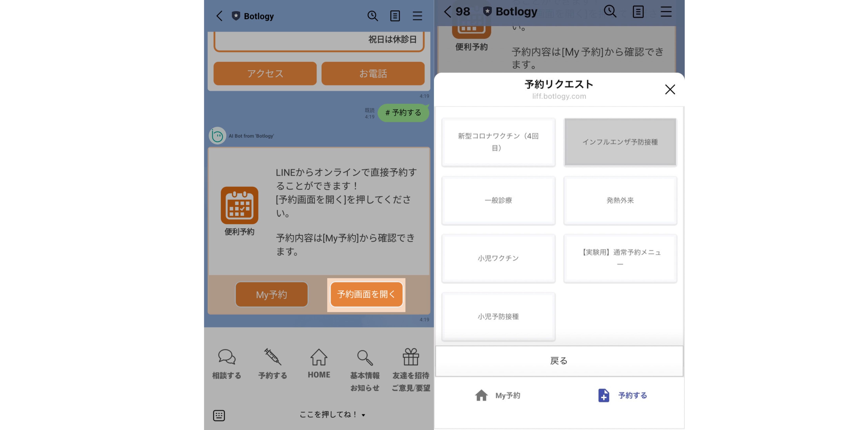
Task: Tap the search icon in left chat header
Action: pyautogui.click(x=372, y=16)
